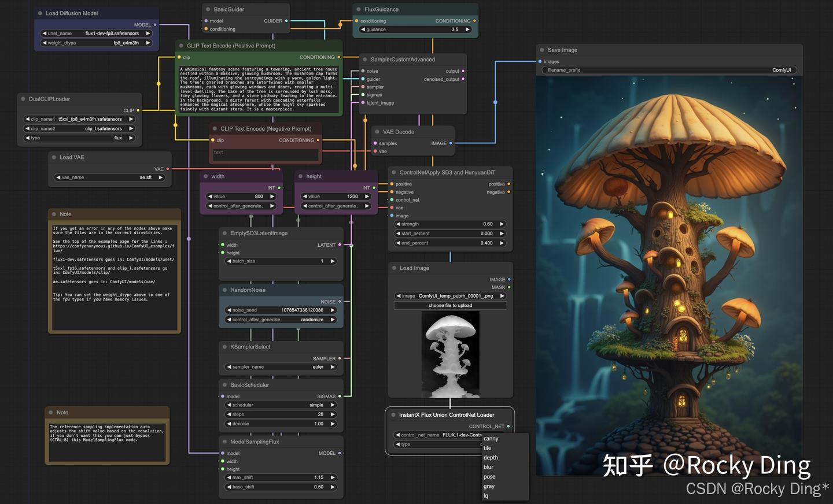Collapse the ModelSamplingFlux node title dot
The image size is (833, 504).
(x=224, y=442)
